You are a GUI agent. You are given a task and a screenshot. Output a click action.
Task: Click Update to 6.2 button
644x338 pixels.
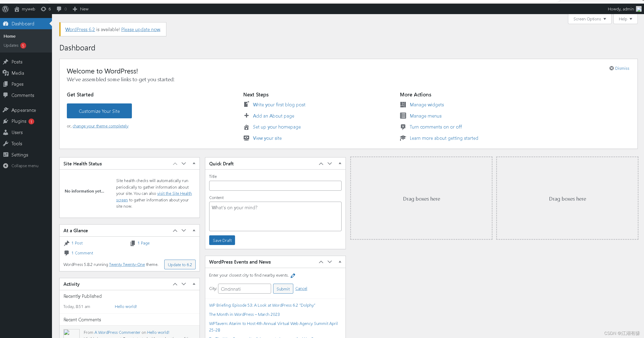(x=179, y=265)
